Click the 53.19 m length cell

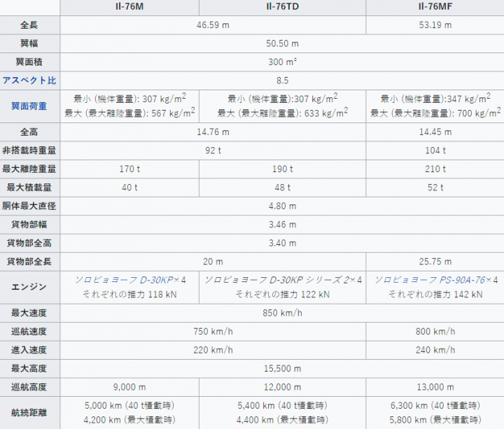click(435, 25)
